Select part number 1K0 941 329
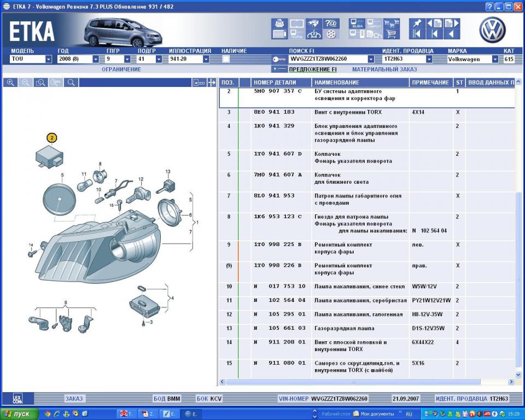The height and width of the screenshot is (420, 525). (274, 126)
